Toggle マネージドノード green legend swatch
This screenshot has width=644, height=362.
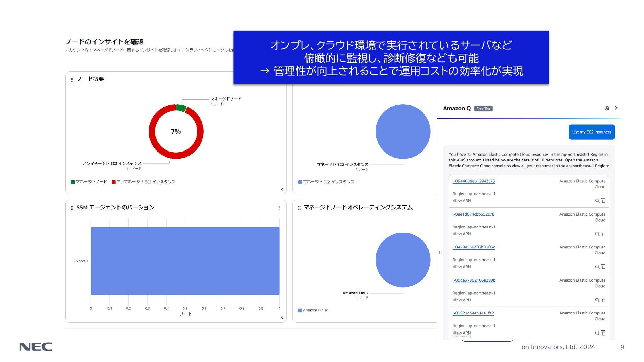(x=73, y=182)
